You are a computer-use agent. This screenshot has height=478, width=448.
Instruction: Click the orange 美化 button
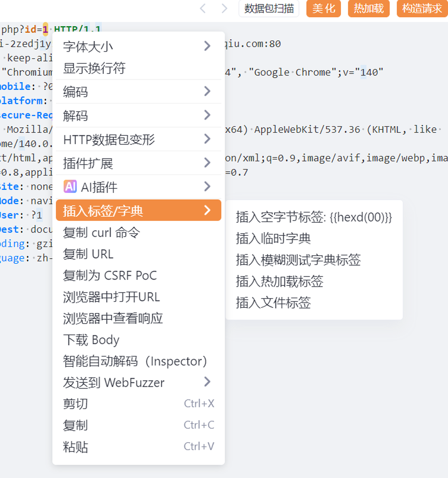pos(323,8)
